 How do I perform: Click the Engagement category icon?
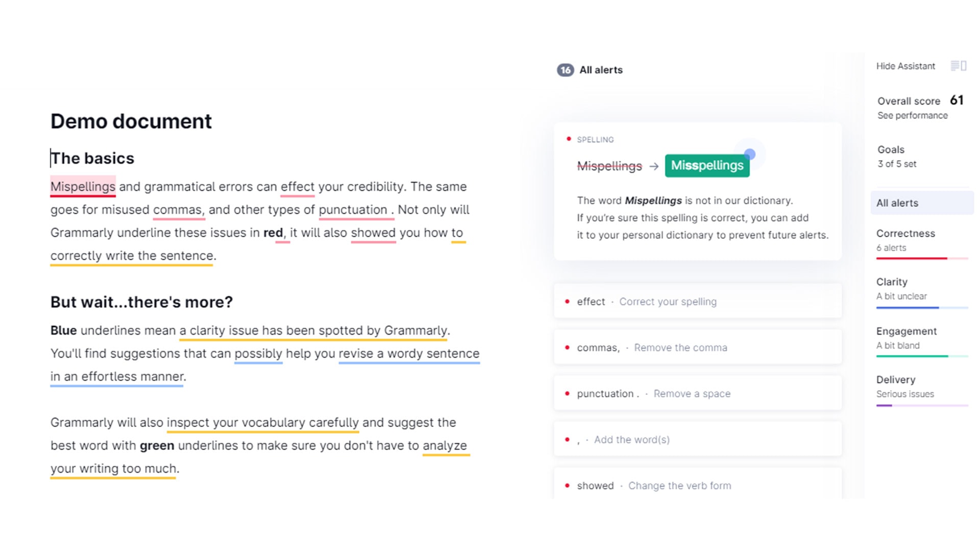click(x=906, y=331)
